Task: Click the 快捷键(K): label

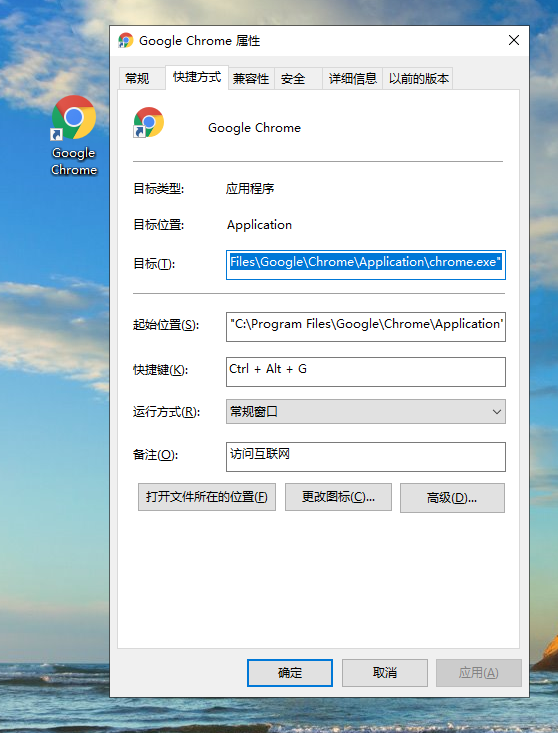Action: click(160, 370)
